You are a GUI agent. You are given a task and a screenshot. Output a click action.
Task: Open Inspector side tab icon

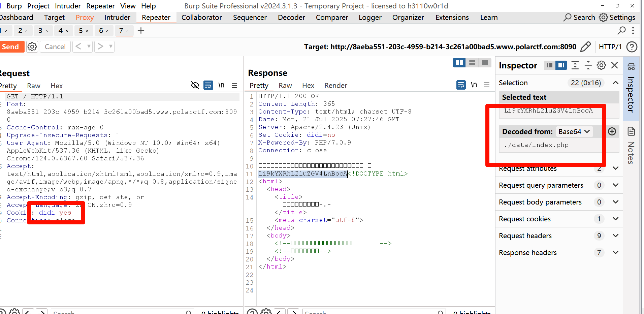point(631,67)
